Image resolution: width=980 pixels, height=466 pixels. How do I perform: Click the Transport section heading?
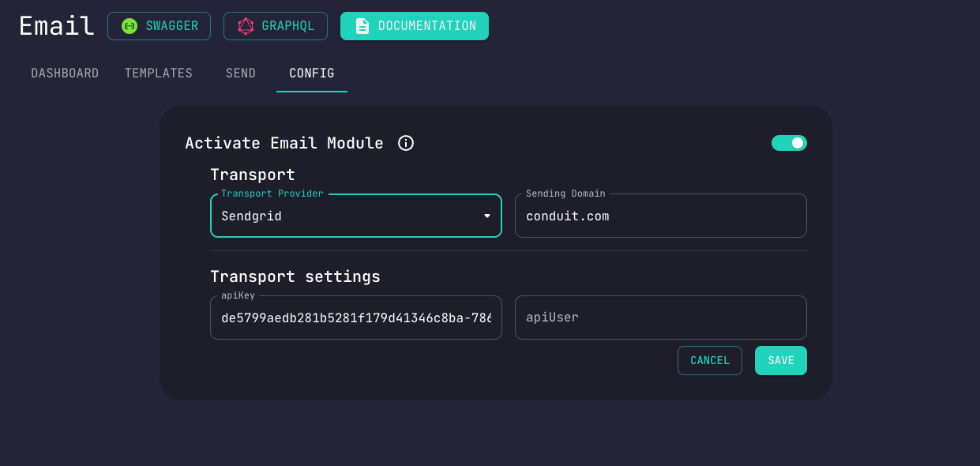[253, 175]
